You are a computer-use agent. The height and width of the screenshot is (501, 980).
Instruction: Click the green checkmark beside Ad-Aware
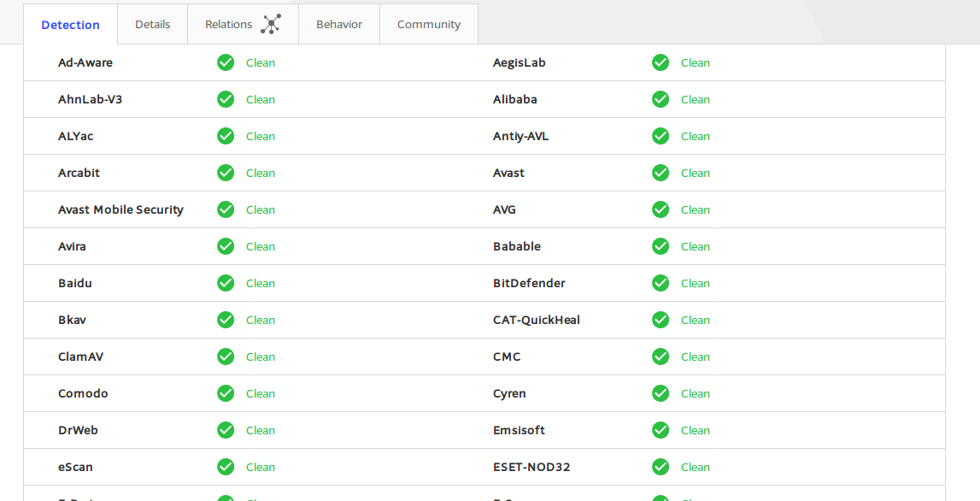point(226,62)
